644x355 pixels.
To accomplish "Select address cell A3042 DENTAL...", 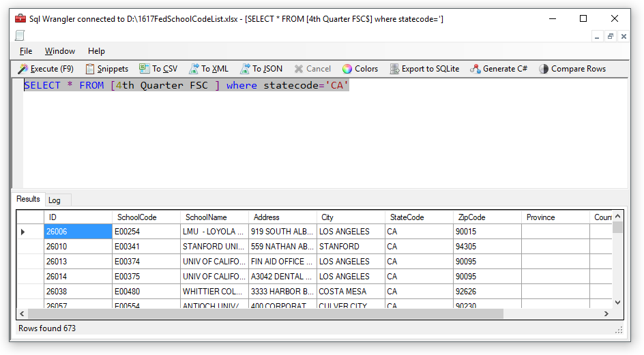I will tap(282, 276).
